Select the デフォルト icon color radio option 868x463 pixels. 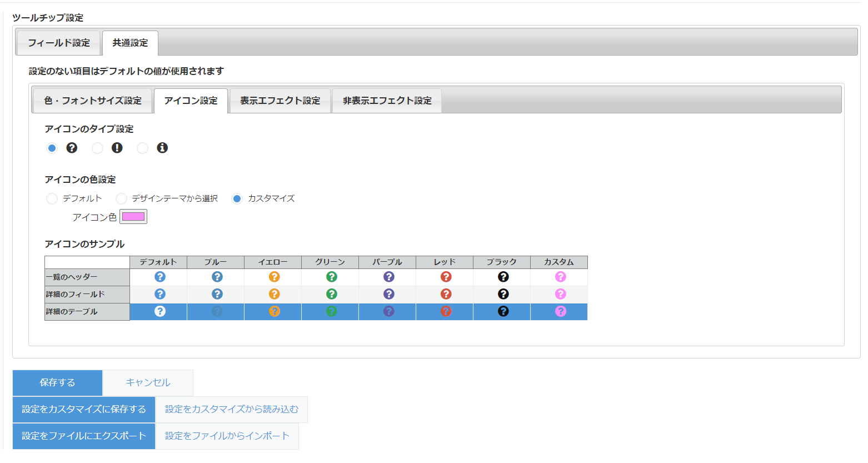click(52, 198)
